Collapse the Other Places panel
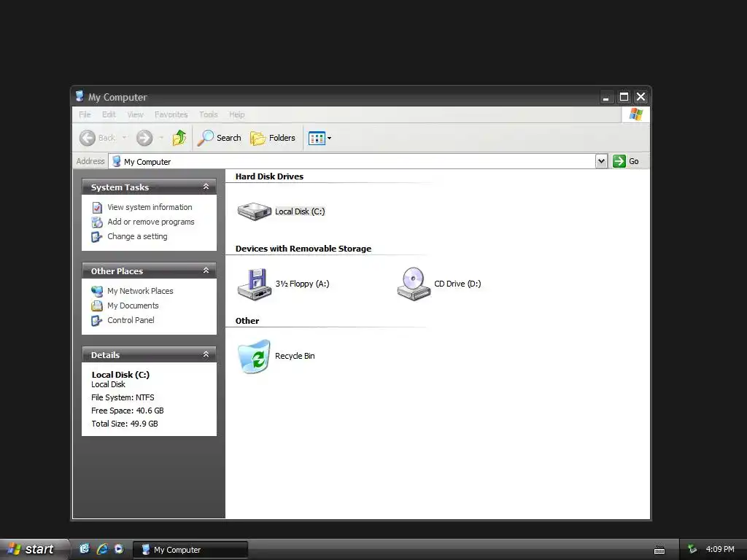 (x=206, y=271)
